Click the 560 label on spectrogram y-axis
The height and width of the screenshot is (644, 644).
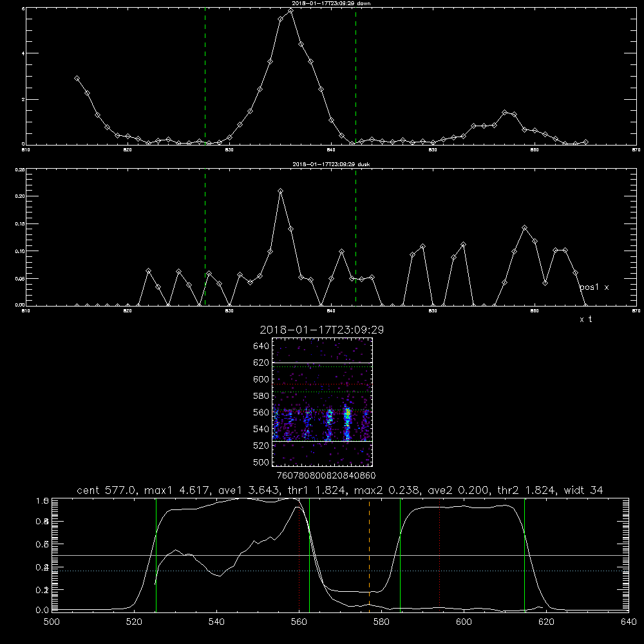tap(261, 412)
